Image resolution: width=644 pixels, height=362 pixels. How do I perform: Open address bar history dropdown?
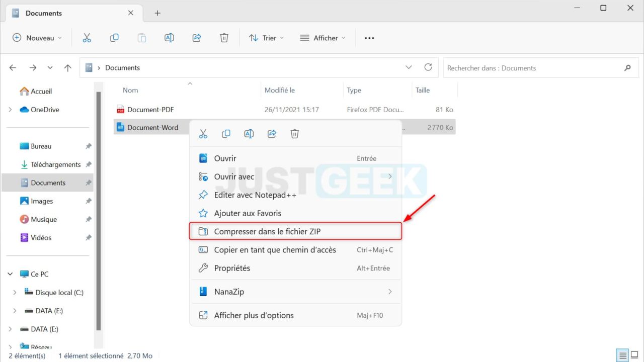pyautogui.click(x=409, y=67)
